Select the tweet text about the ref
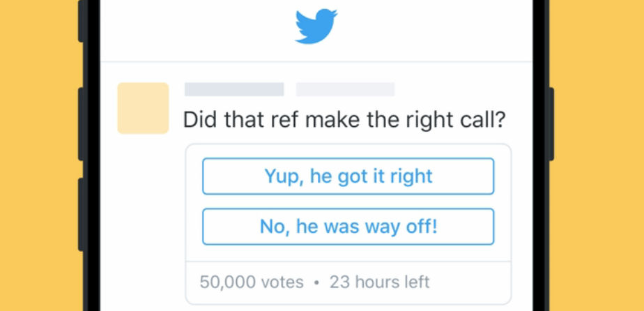Screen dimensions: 644x311 344,120
